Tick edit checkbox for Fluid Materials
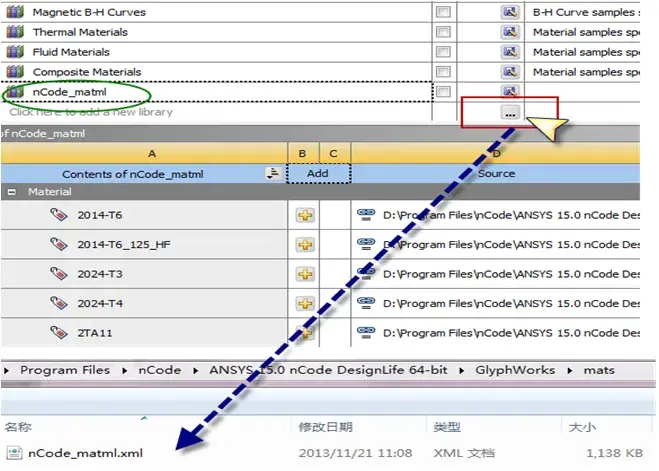The width and height of the screenshot is (659, 471). pyautogui.click(x=443, y=52)
